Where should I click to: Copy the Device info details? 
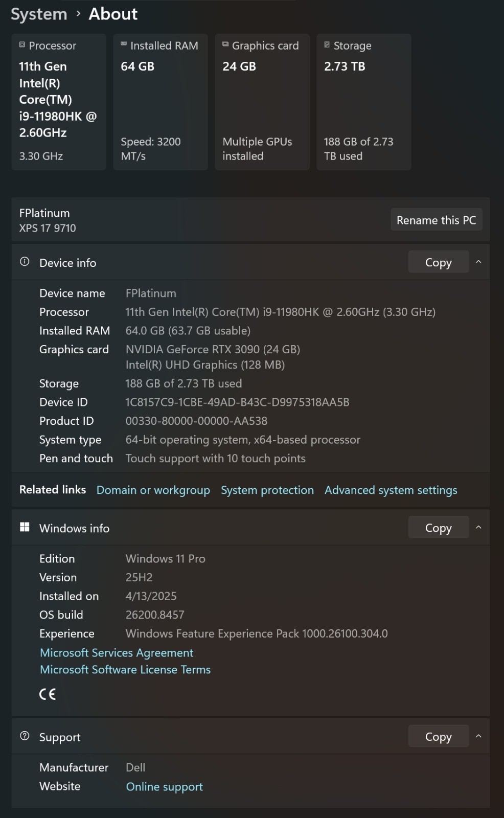[x=439, y=262]
